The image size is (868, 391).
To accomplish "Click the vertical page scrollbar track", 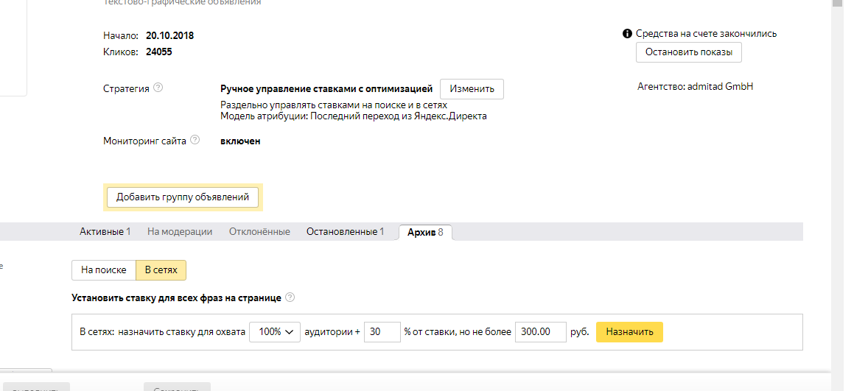I will (x=836, y=199).
